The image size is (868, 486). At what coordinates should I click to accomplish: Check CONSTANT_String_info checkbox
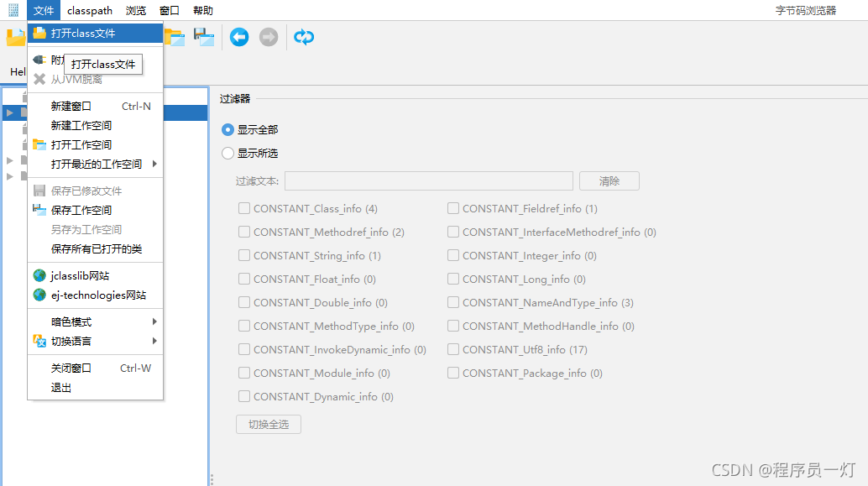pyautogui.click(x=244, y=255)
